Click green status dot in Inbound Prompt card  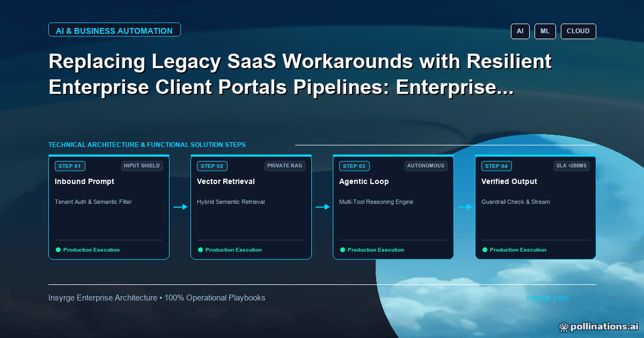[58, 249]
